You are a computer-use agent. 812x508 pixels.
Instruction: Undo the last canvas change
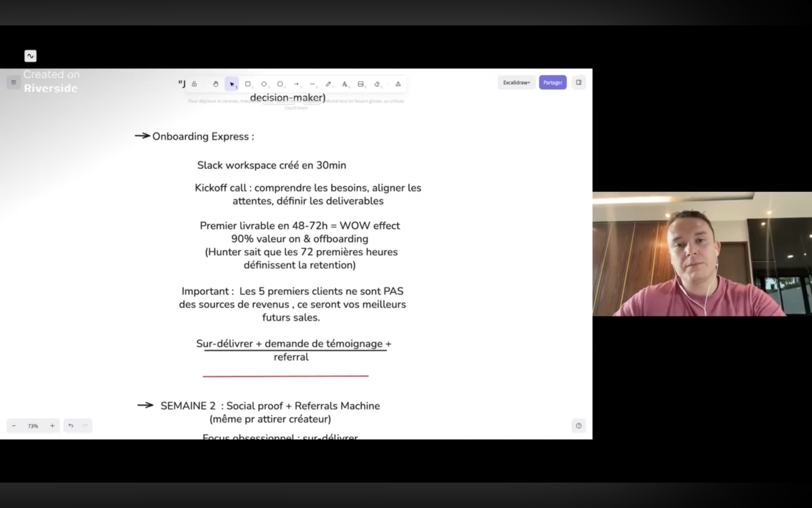coord(71,426)
